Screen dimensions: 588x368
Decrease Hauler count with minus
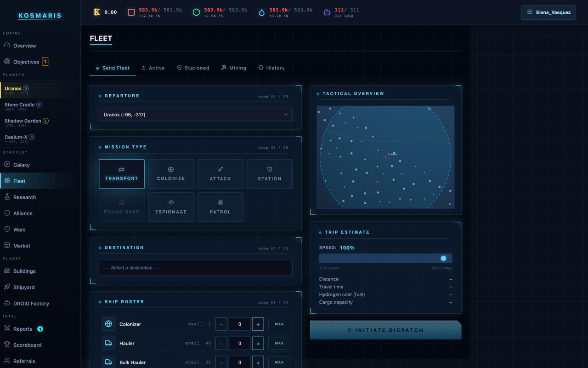pos(221,343)
